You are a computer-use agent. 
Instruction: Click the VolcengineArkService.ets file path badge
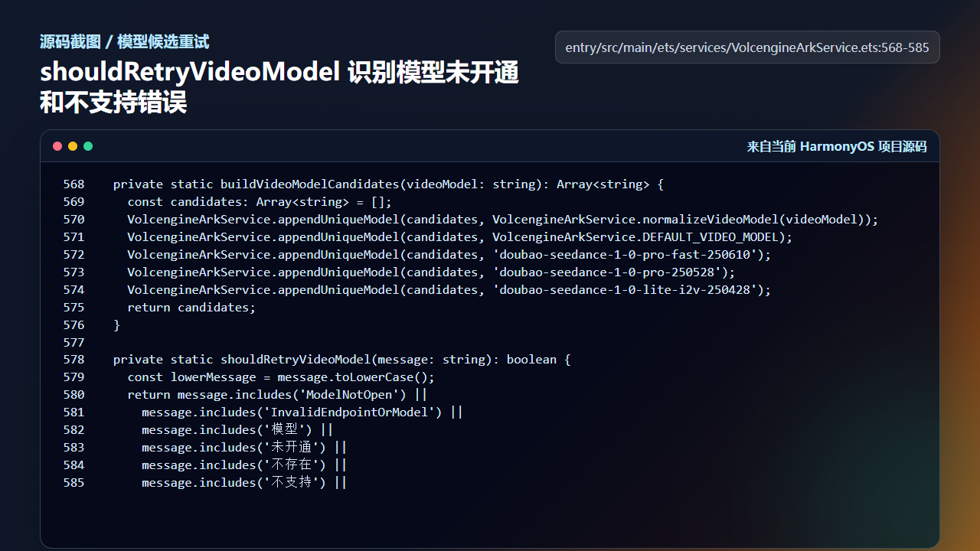tap(747, 47)
